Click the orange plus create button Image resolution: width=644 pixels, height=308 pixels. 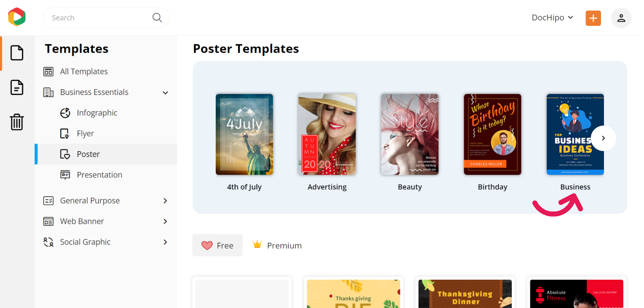coord(593,18)
